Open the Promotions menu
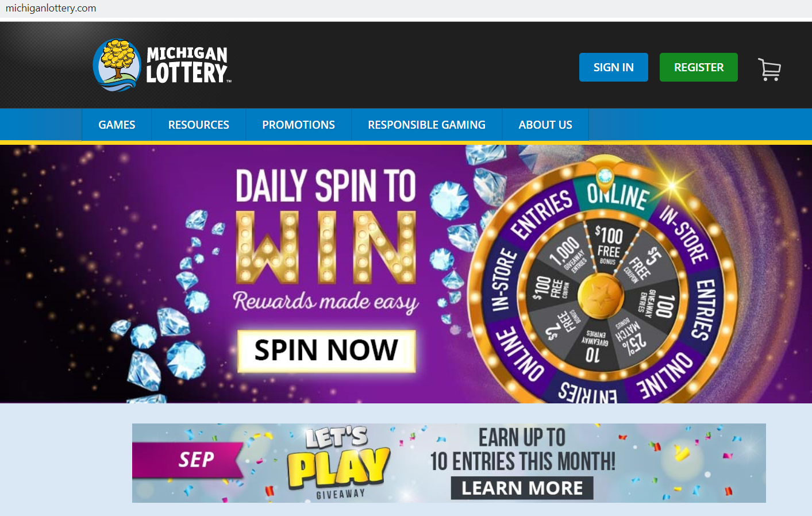Screen dimensions: 812x516 coord(299,125)
